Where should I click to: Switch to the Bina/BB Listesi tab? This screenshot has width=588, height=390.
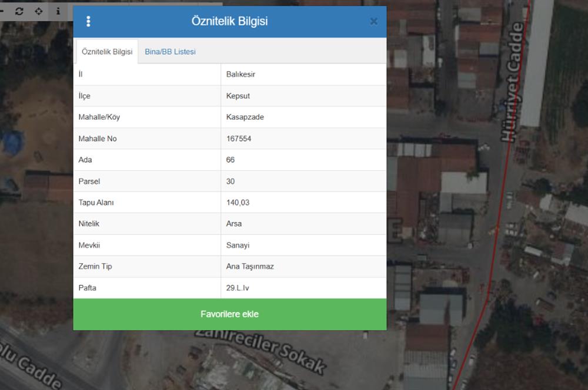tap(171, 52)
